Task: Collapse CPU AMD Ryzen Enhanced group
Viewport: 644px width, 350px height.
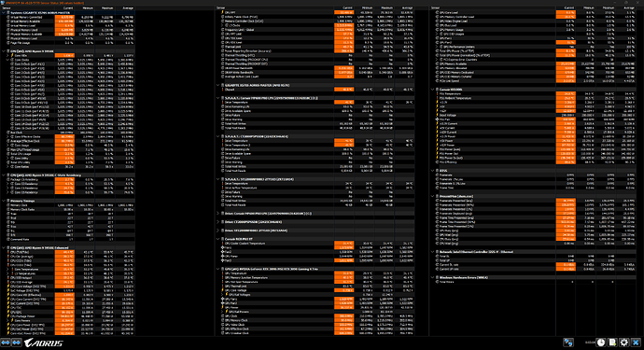Action: click(x=4, y=247)
